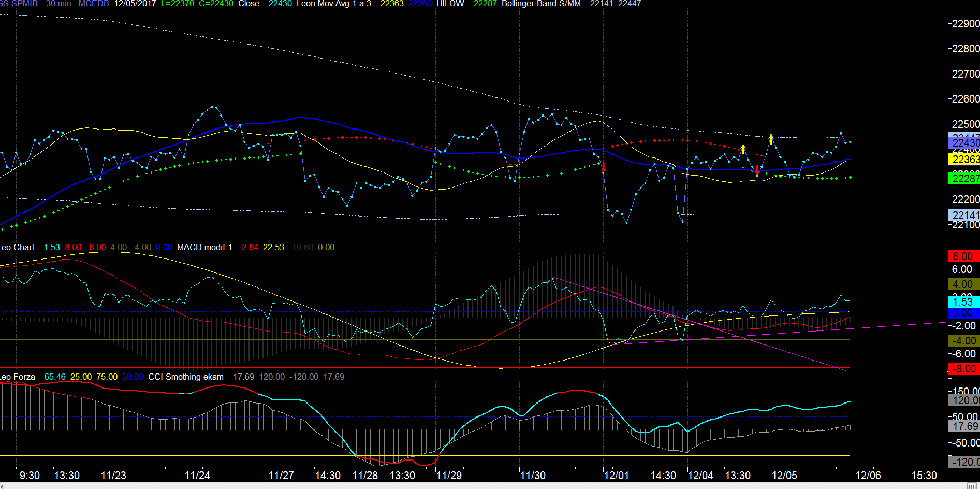Click the 11/24 date on the time axis

click(x=197, y=476)
